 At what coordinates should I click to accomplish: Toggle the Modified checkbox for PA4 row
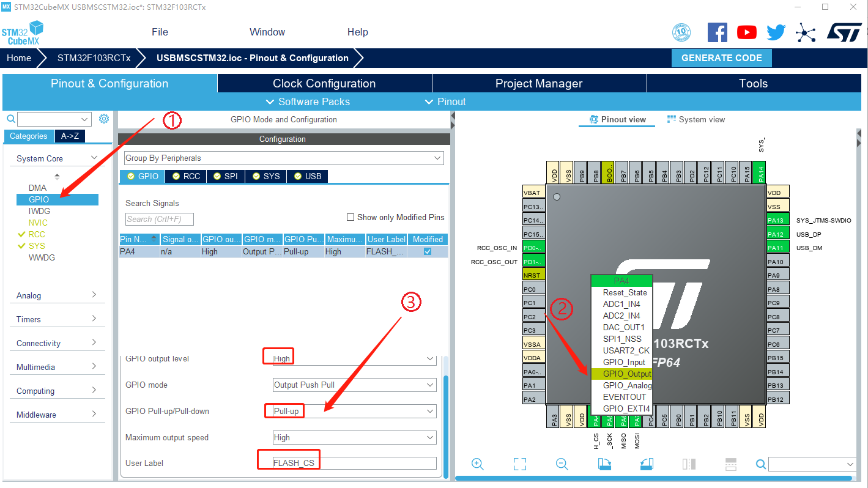click(x=428, y=251)
